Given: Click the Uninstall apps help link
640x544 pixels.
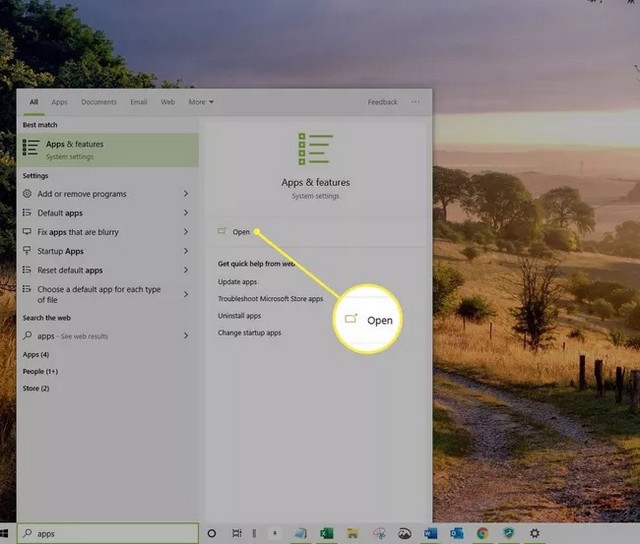Looking at the screenshot, I should click(x=239, y=315).
